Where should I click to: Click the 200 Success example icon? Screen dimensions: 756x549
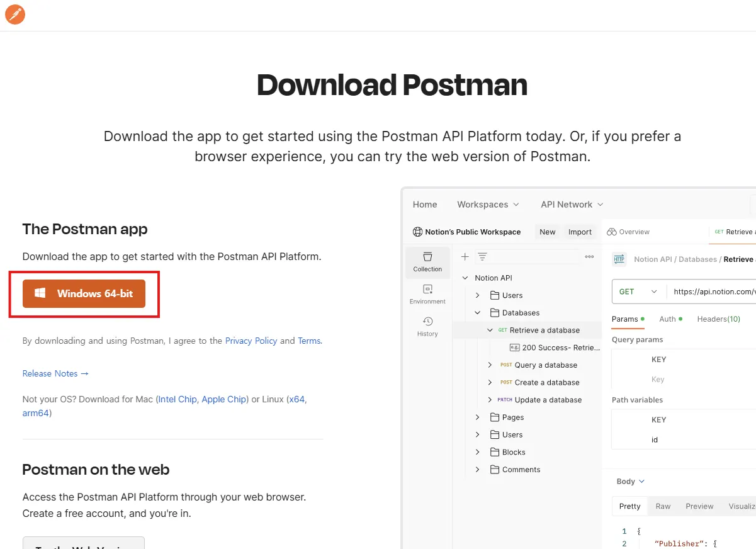pos(514,348)
